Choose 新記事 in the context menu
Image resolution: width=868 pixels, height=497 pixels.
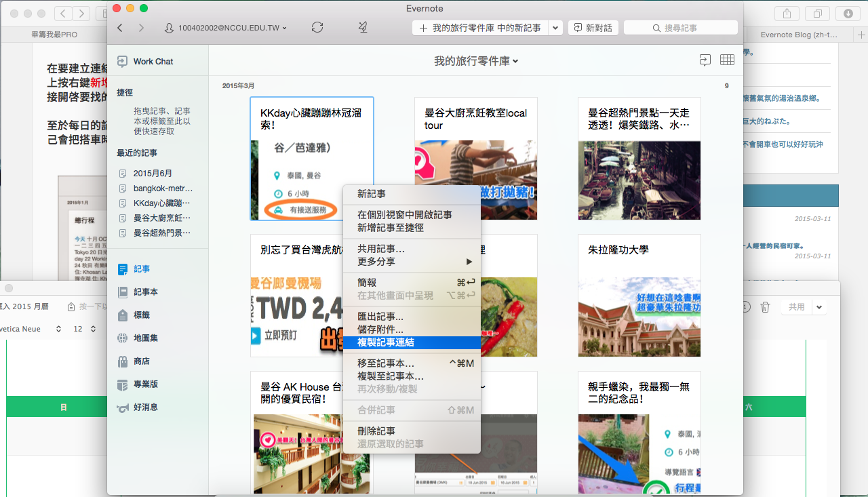pyautogui.click(x=412, y=194)
